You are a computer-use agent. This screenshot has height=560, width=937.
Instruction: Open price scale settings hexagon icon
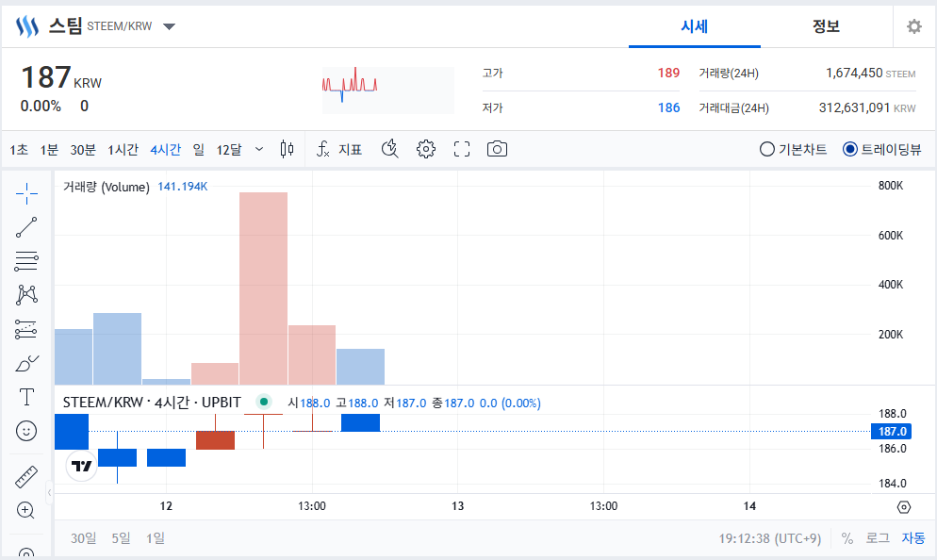click(904, 507)
